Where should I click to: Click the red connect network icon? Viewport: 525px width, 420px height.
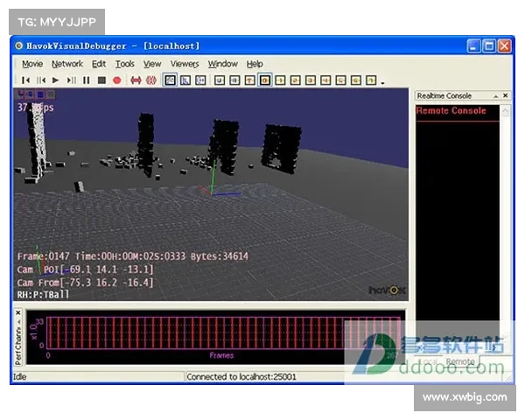pos(136,80)
